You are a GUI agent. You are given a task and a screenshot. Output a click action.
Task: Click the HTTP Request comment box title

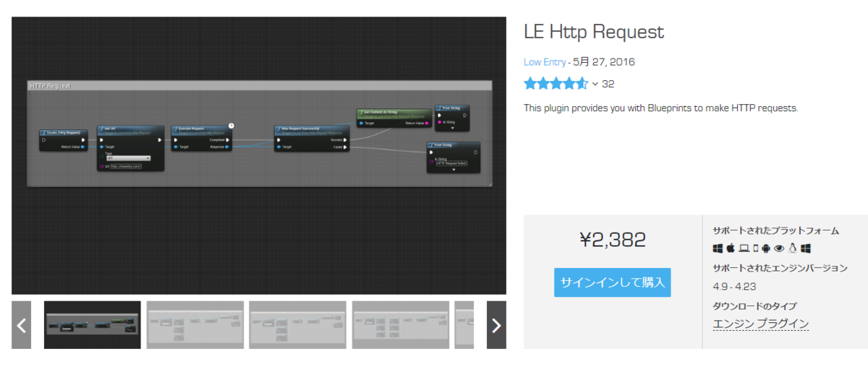pyautogui.click(x=50, y=85)
